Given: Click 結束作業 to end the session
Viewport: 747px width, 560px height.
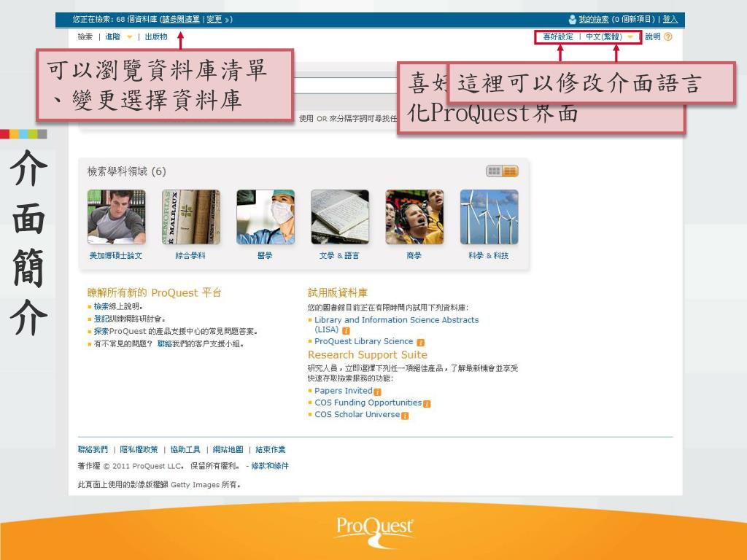Looking at the screenshot, I should 270,449.
